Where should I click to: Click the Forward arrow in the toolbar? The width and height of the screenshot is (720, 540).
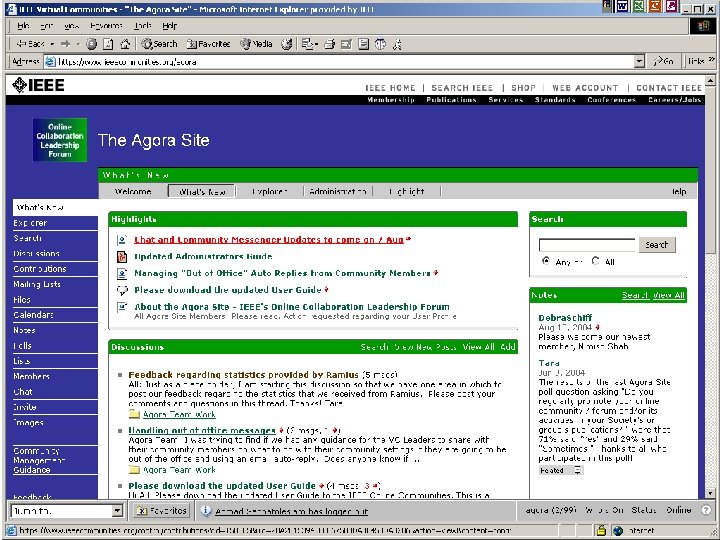coord(66,44)
